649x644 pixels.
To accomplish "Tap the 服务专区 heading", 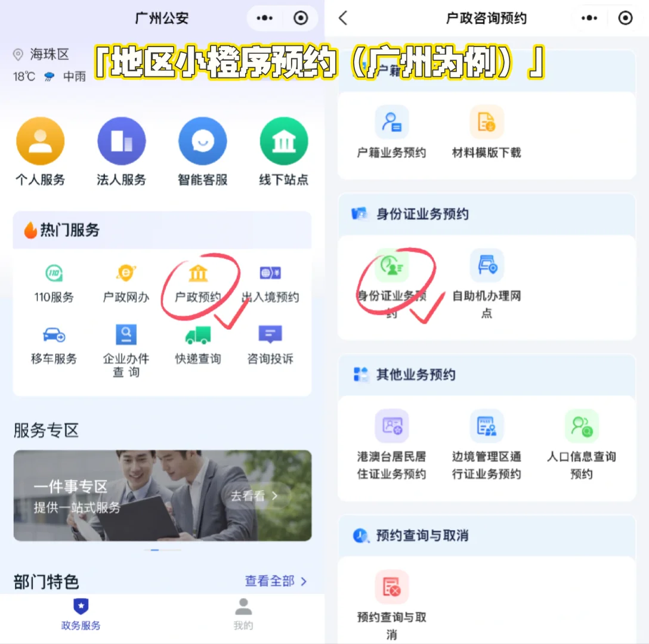I will (x=46, y=431).
